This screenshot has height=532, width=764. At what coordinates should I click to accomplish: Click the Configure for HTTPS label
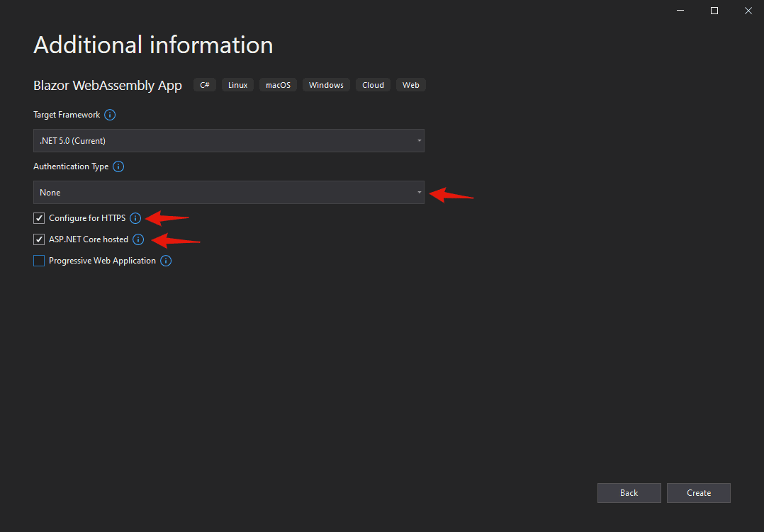(87, 218)
